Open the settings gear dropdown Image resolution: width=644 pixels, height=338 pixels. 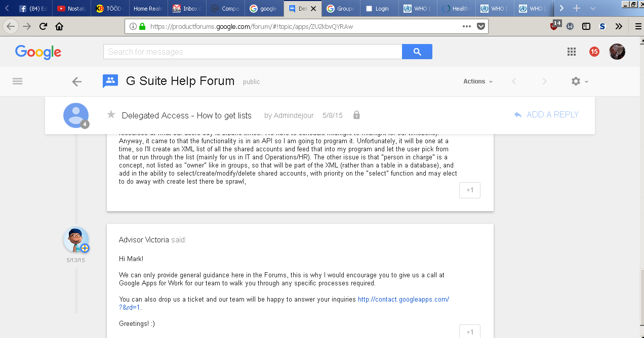tap(579, 81)
